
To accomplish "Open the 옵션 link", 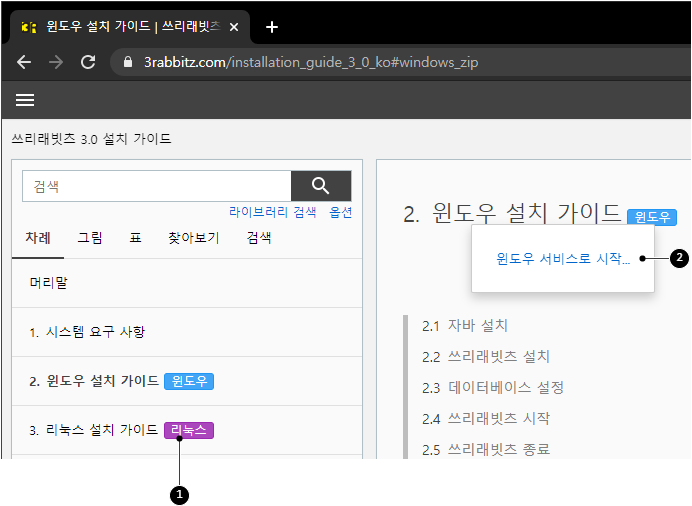I will pyautogui.click(x=340, y=213).
